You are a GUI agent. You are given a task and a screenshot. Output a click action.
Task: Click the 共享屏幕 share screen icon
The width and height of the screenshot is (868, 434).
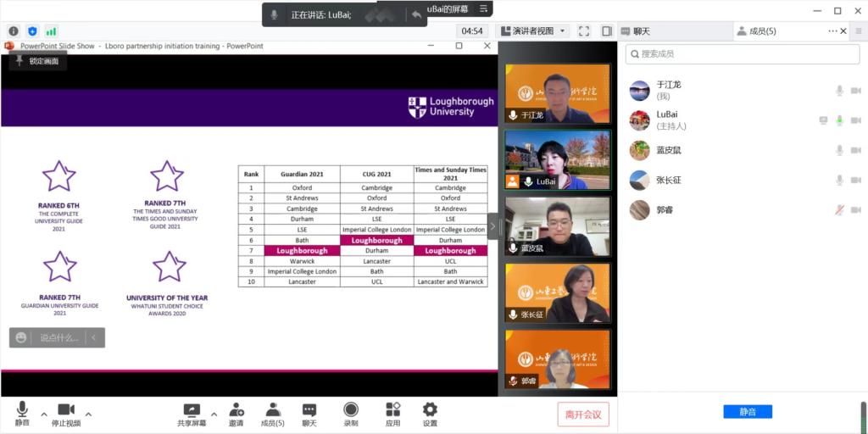(192, 415)
